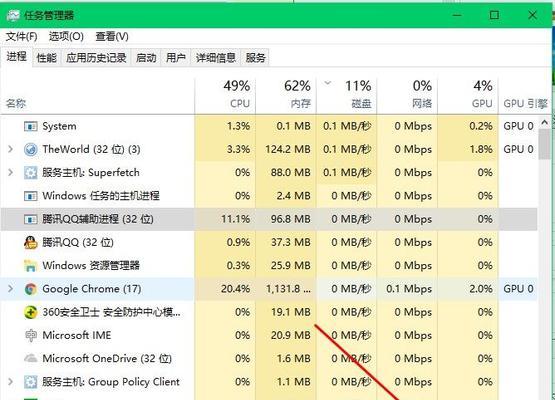The width and height of the screenshot is (555, 400).
Task: Select the Microsoft OneDrive (32 位) row
Action: [269, 359]
